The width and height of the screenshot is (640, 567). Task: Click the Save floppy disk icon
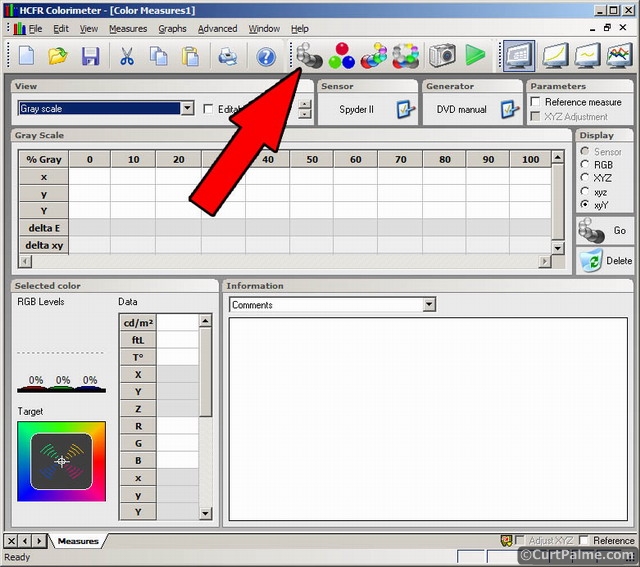point(90,56)
